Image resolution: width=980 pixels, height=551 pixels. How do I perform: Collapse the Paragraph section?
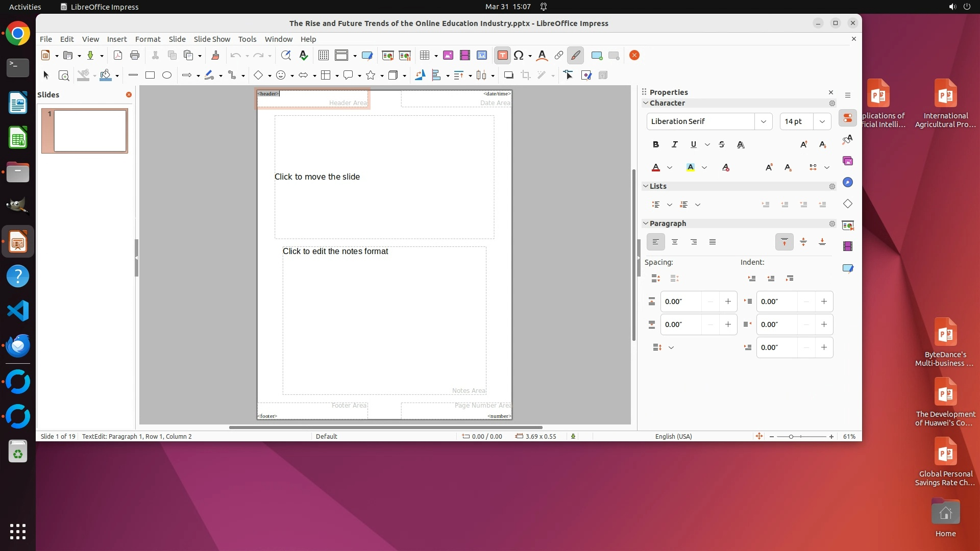pos(646,223)
